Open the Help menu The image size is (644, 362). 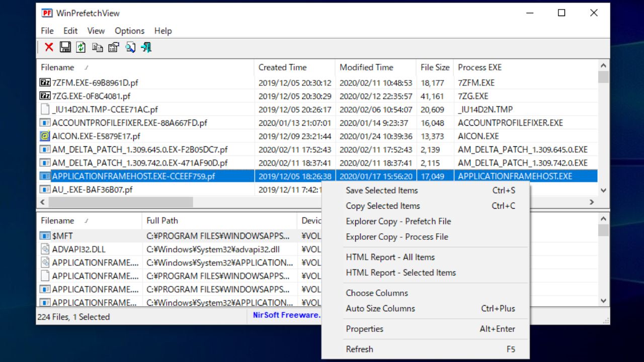163,31
